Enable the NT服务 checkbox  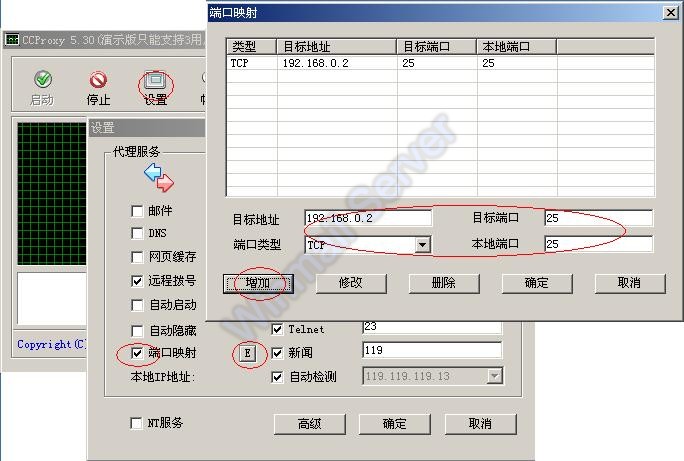[x=137, y=423]
